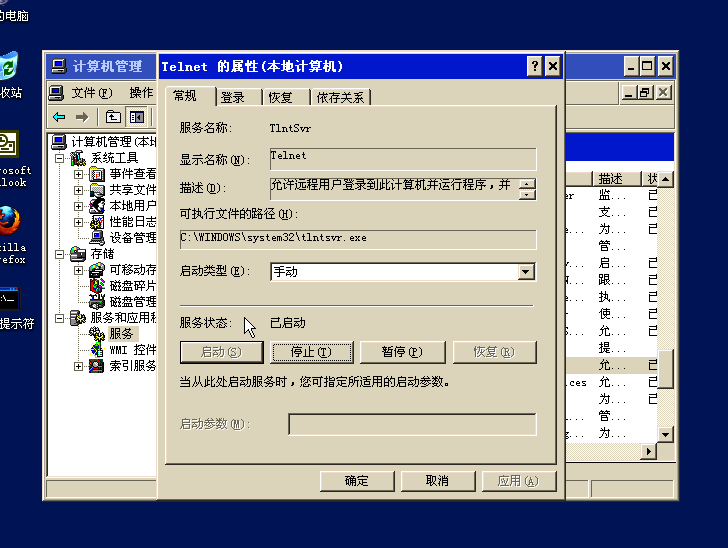Open the 操作 menu
This screenshot has width=728, height=548.
[x=142, y=93]
